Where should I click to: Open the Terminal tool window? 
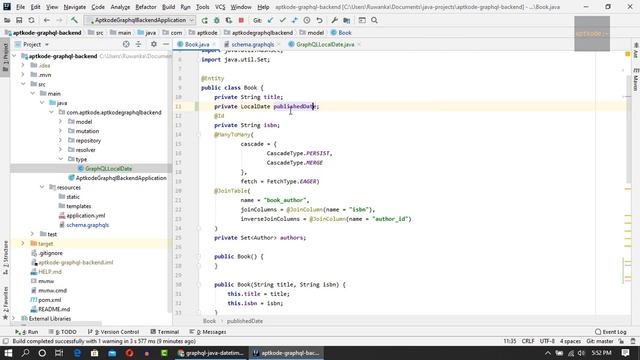pyautogui.click(x=164, y=332)
